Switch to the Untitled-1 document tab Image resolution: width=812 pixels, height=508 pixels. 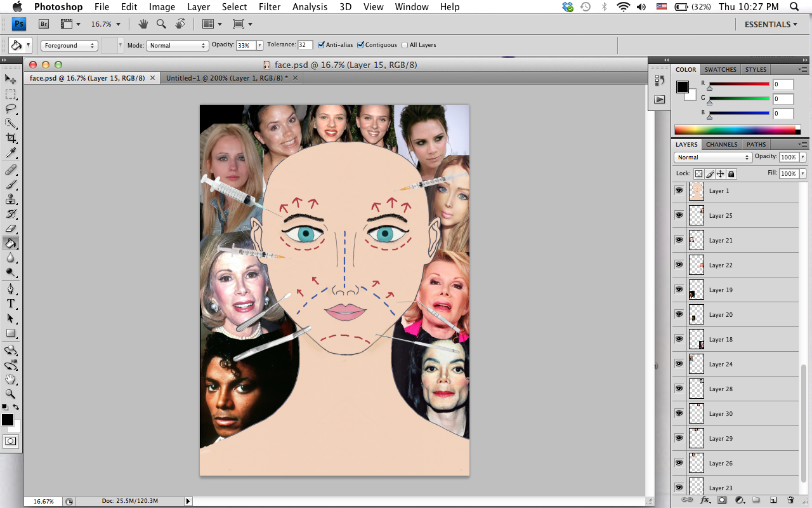pyautogui.click(x=226, y=78)
